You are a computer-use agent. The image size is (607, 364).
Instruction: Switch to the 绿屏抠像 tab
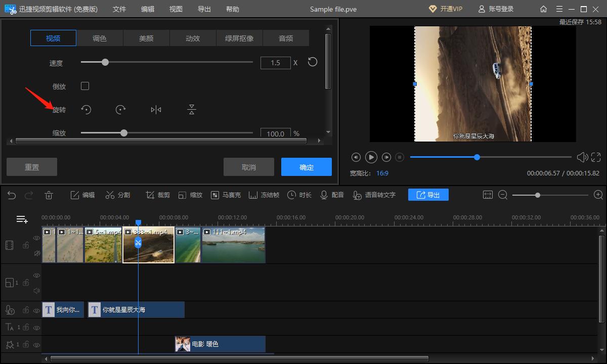pos(239,38)
